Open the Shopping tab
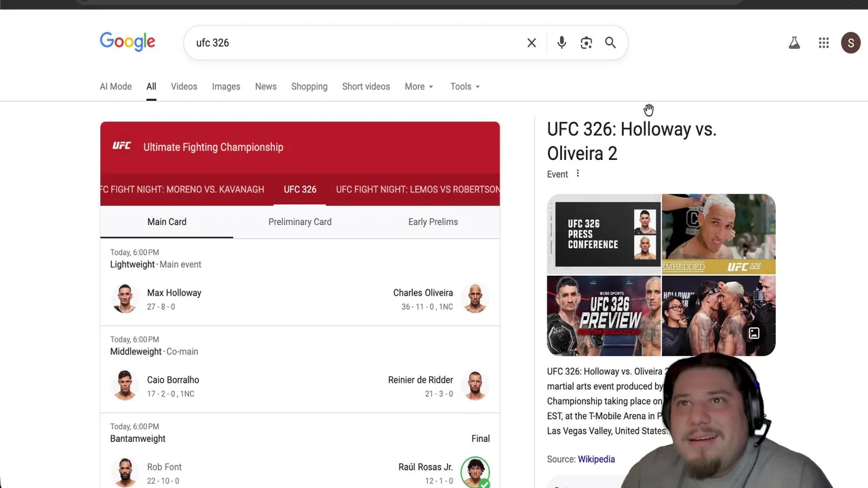The image size is (868, 488). (309, 87)
